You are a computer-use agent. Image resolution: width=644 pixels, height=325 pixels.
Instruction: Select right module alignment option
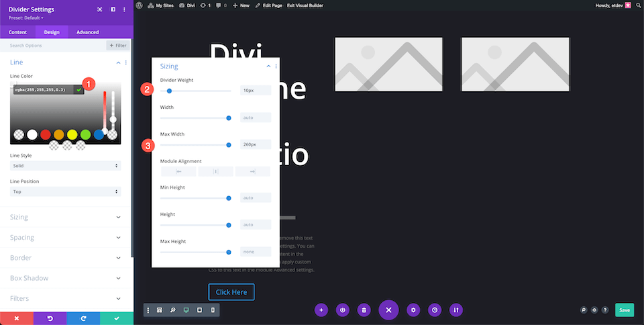click(252, 172)
